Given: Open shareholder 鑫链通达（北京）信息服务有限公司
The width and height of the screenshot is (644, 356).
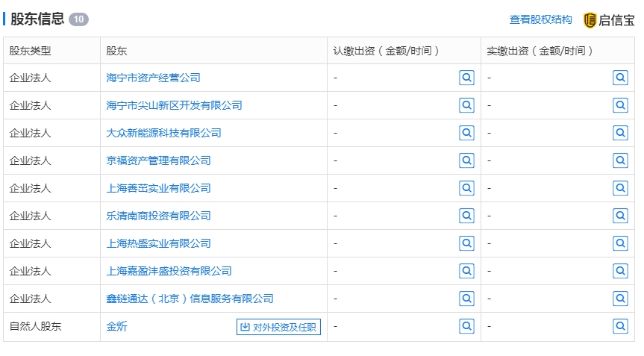Looking at the screenshot, I should coord(190,299).
